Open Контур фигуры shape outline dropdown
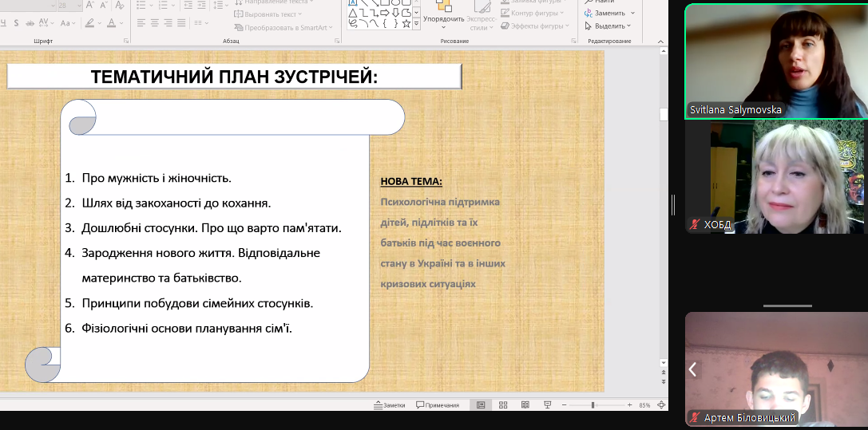 coord(532,14)
